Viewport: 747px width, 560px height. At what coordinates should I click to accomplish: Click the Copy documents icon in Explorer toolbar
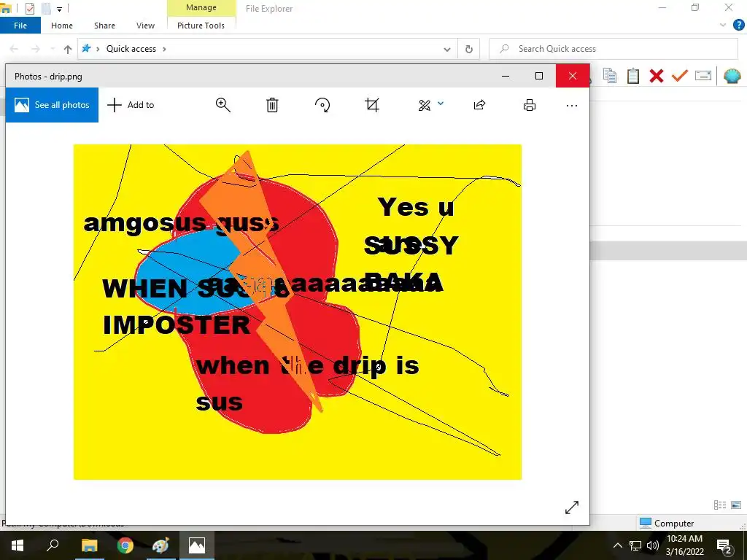pos(610,76)
